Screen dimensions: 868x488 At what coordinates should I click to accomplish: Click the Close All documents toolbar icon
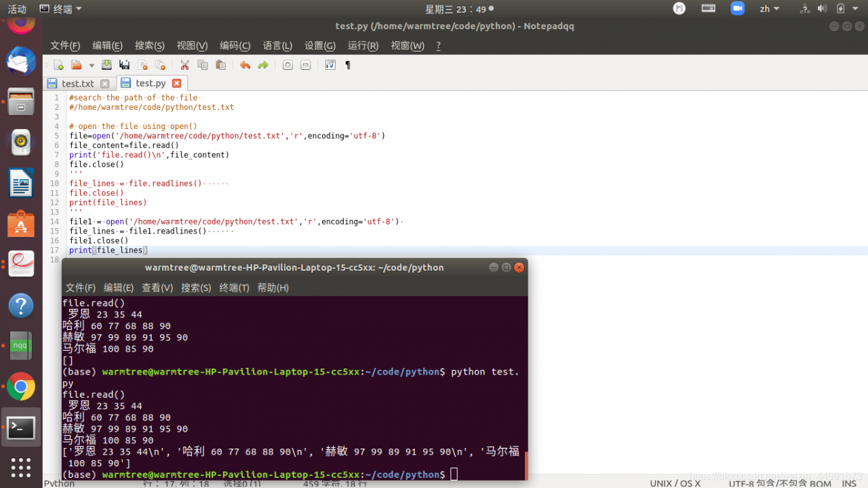(160, 65)
